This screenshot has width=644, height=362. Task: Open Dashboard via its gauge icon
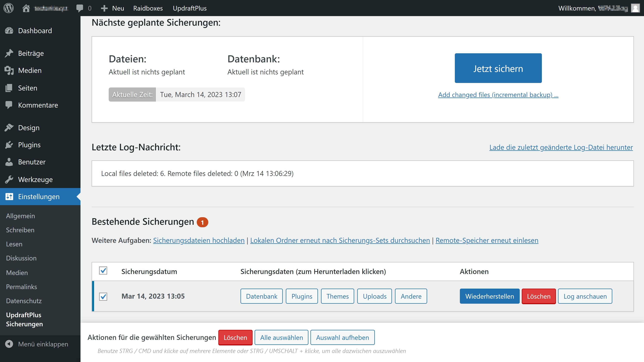click(9, 31)
